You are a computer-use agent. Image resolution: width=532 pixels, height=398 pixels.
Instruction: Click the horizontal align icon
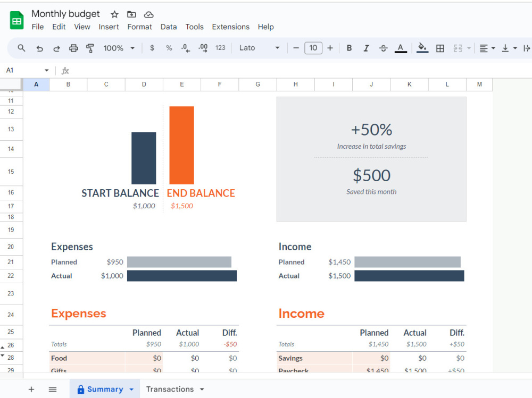[484, 48]
